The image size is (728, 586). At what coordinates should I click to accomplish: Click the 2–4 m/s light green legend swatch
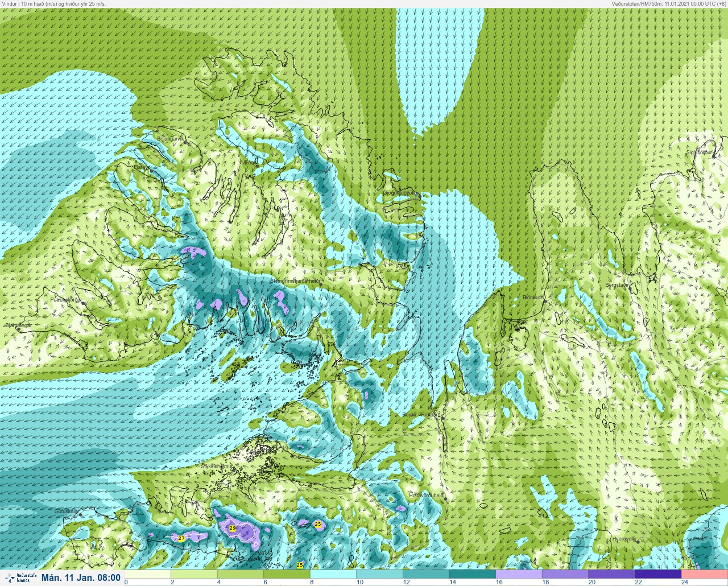click(x=195, y=574)
